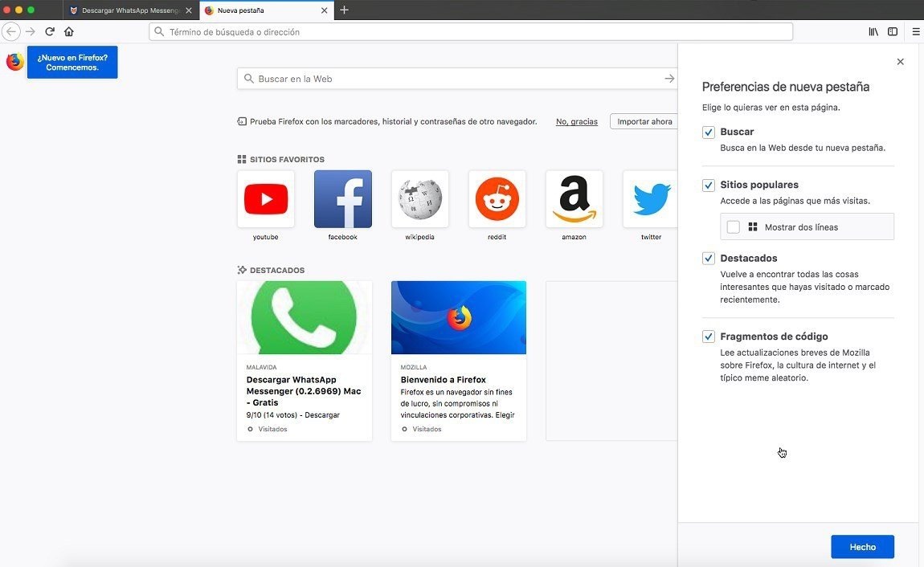
Task: Go back using the back arrow button
Action: (x=11, y=32)
